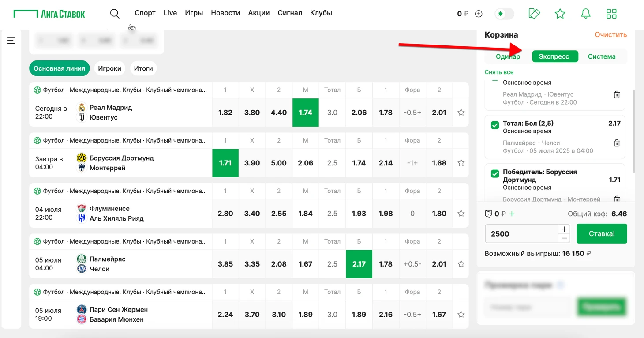This screenshot has width=644, height=338.
Task: Select the Игроки filter
Action: (x=109, y=68)
